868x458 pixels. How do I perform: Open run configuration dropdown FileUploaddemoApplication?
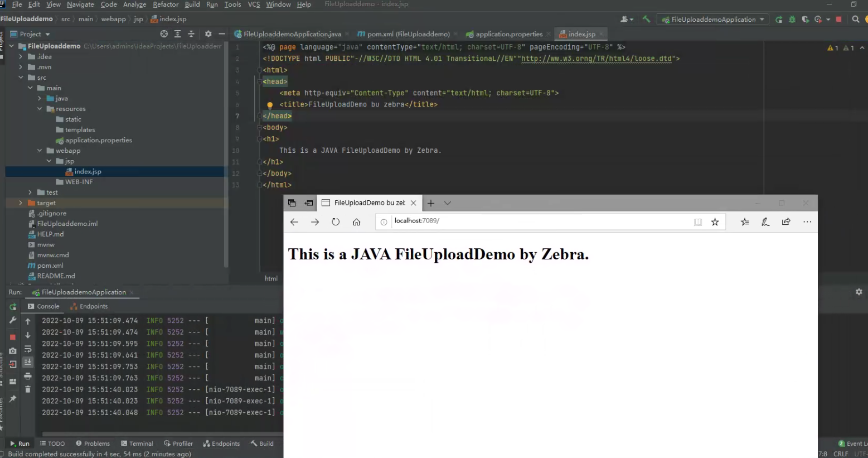[x=713, y=20]
